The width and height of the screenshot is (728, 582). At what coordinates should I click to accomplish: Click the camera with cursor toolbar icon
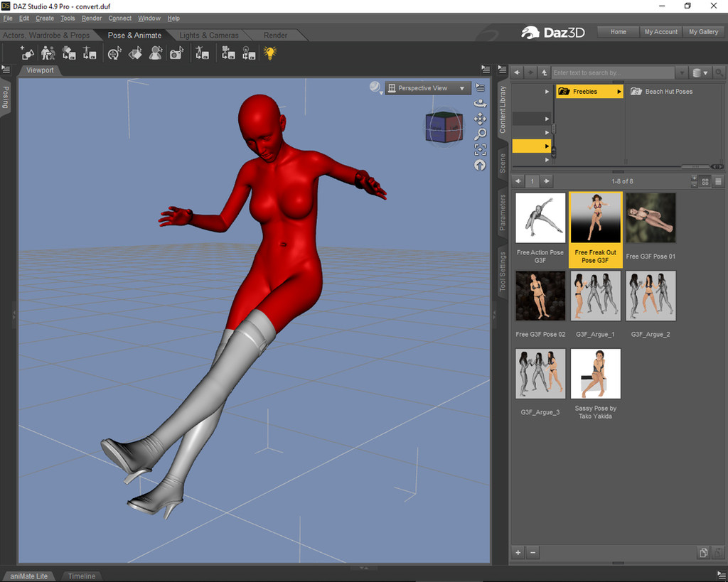(176, 53)
